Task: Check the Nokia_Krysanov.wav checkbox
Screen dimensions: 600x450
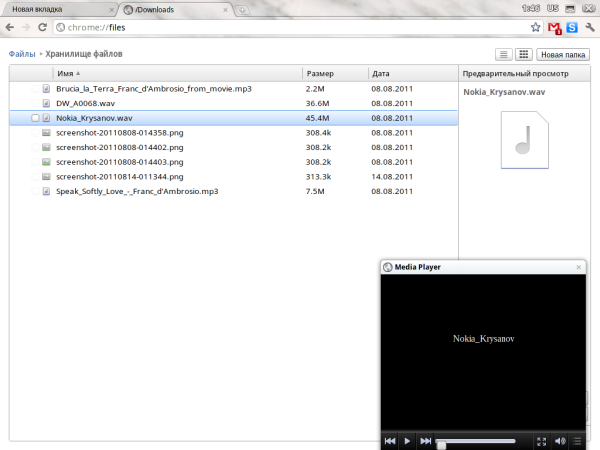Action: click(x=35, y=118)
